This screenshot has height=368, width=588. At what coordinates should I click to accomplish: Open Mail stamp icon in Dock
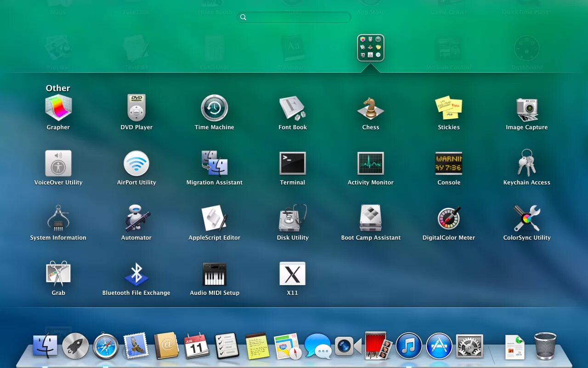136,346
